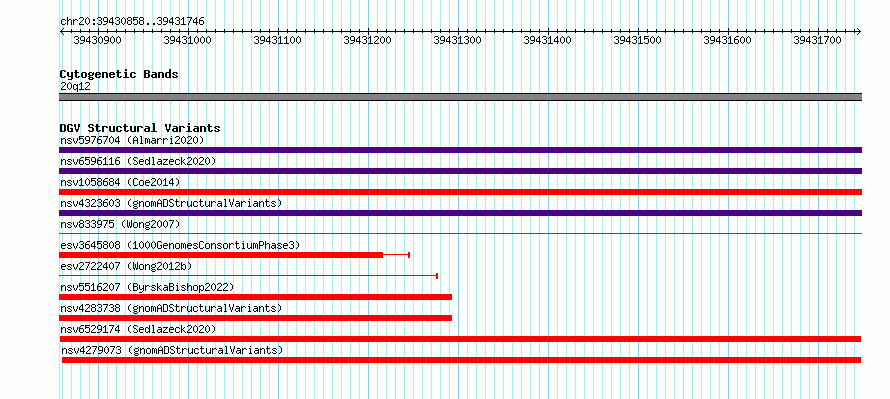Click the left arrow of the coordinate ruler
The width and height of the screenshot is (890, 399).
pyautogui.click(x=62, y=32)
